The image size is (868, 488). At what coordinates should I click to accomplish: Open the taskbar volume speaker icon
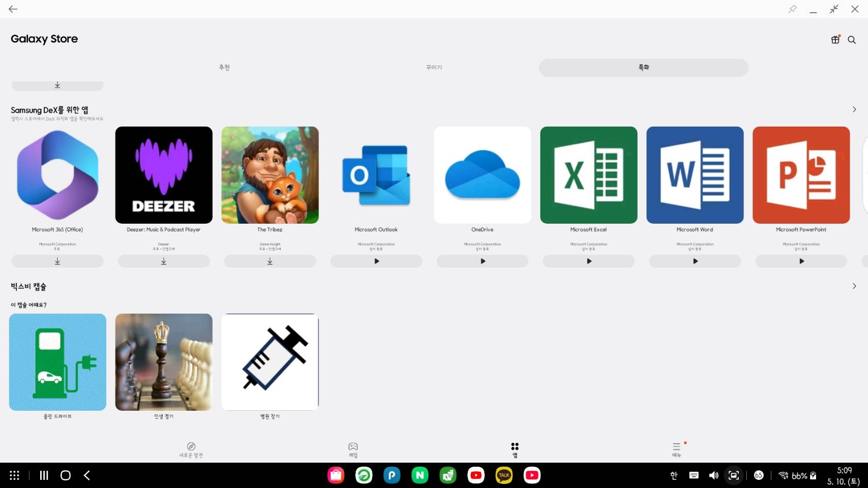pyautogui.click(x=714, y=475)
